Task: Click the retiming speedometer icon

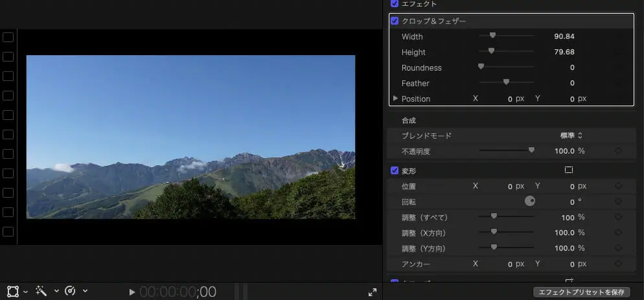Action: 71,292
